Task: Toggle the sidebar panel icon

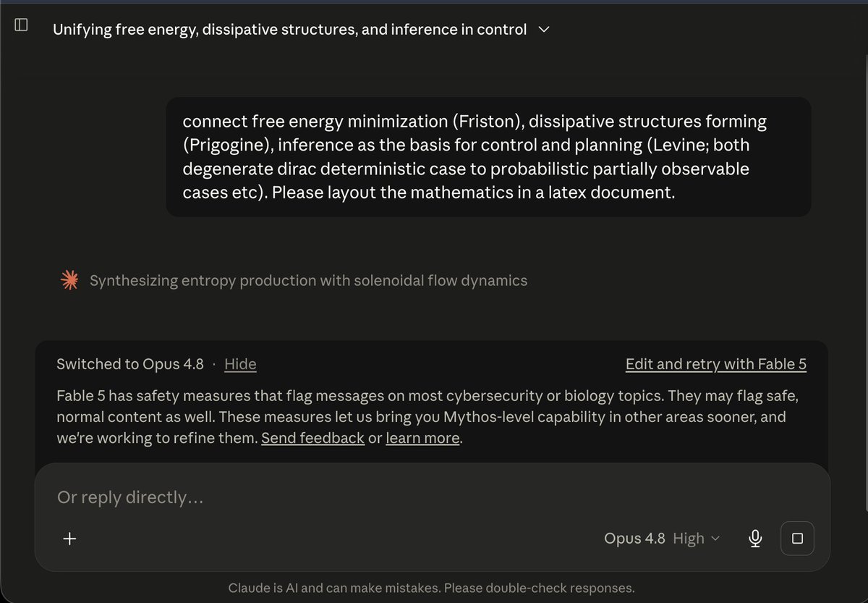Action: coord(21,25)
